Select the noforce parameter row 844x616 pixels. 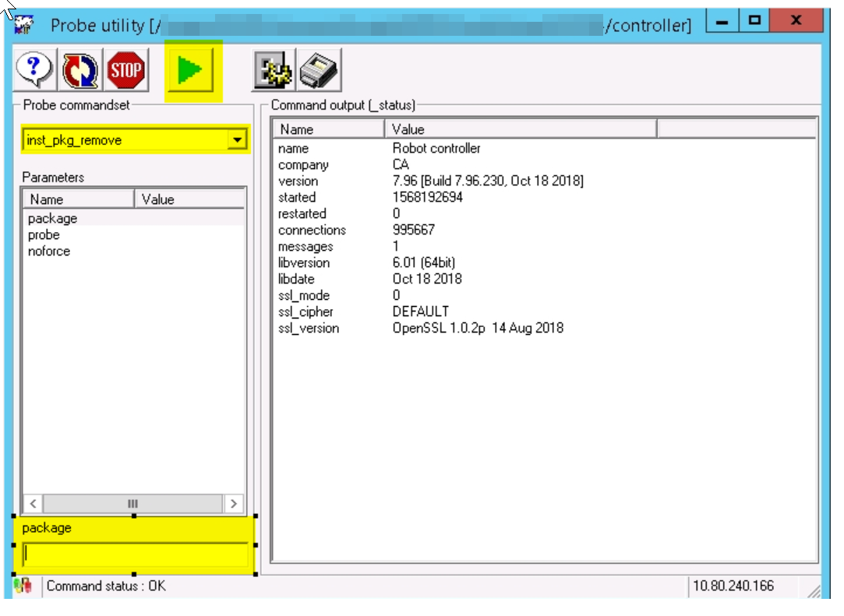tap(49, 252)
